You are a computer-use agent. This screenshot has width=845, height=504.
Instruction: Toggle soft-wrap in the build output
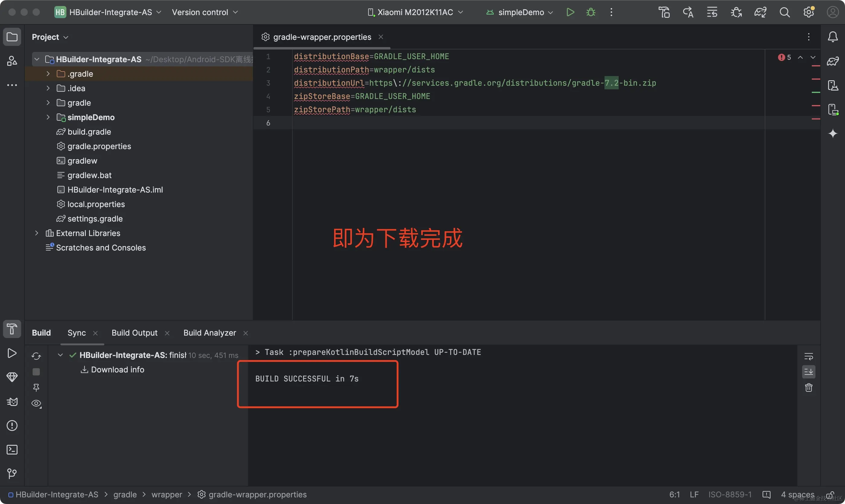coord(809,356)
